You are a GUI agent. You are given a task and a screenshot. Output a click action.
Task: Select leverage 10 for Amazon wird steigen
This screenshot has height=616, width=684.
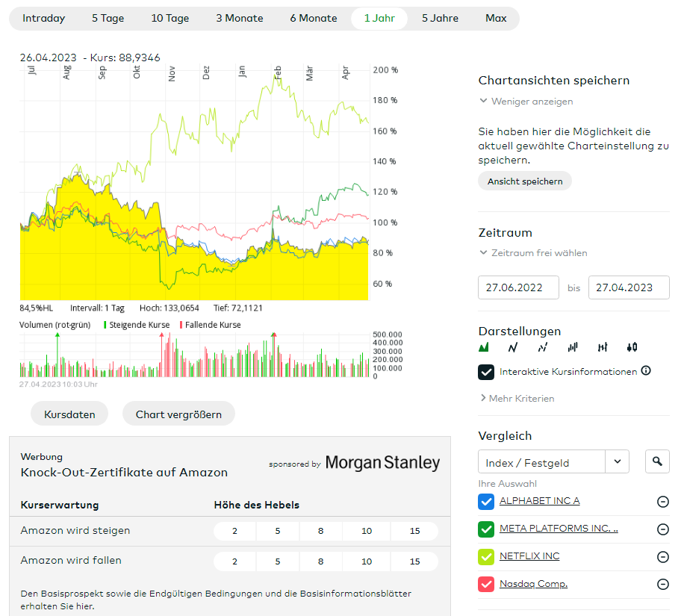pos(367,531)
